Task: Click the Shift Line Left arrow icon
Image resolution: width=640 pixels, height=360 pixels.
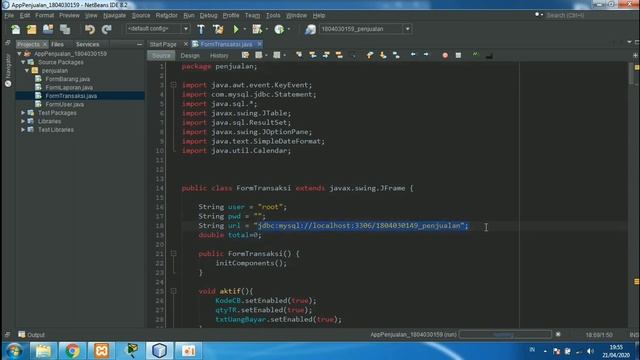Action: coord(413,55)
